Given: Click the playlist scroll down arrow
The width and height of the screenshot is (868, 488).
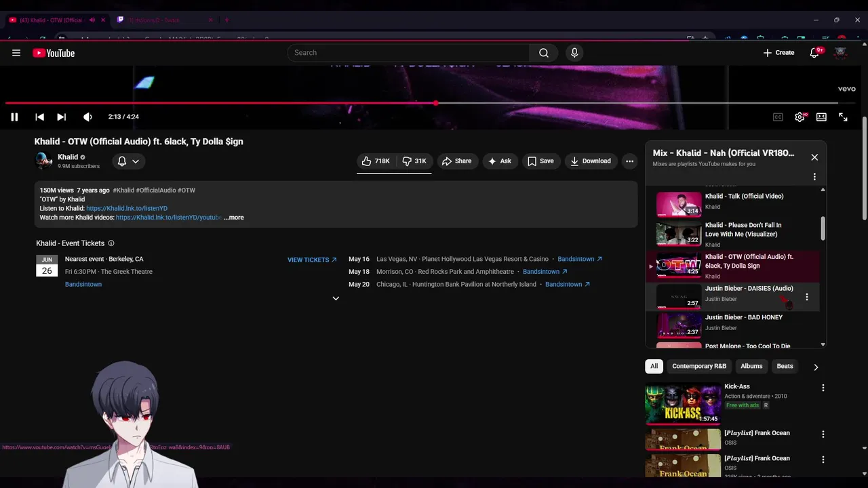Looking at the screenshot, I should tap(823, 344).
